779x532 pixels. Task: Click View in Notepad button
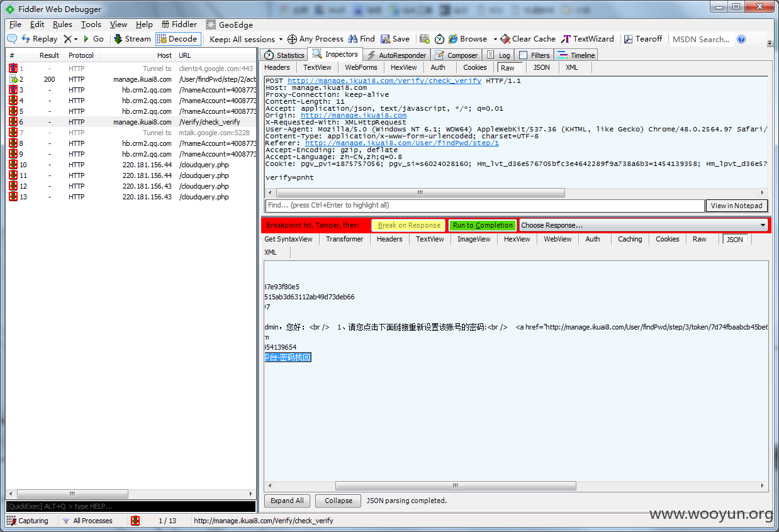click(x=737, y=206)
